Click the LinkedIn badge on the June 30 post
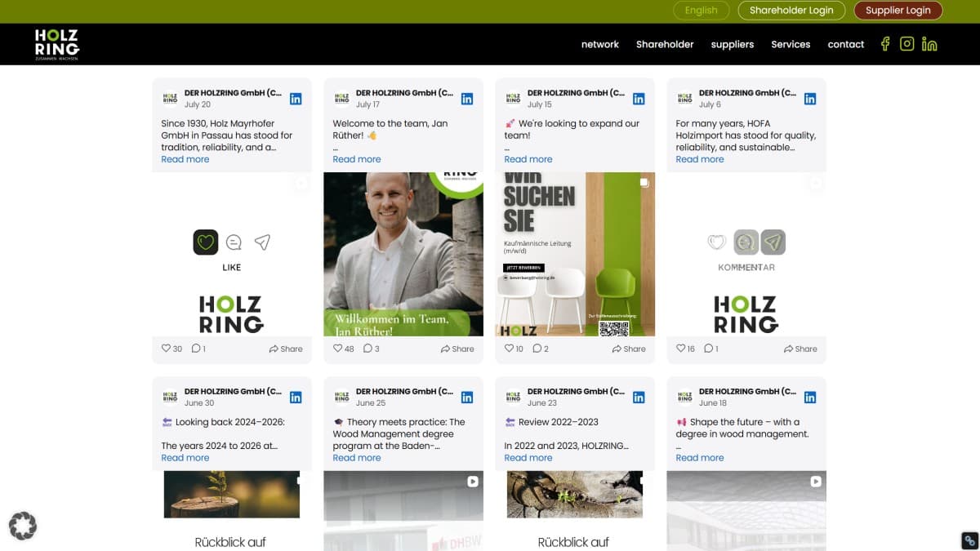 tap(296, 398)
